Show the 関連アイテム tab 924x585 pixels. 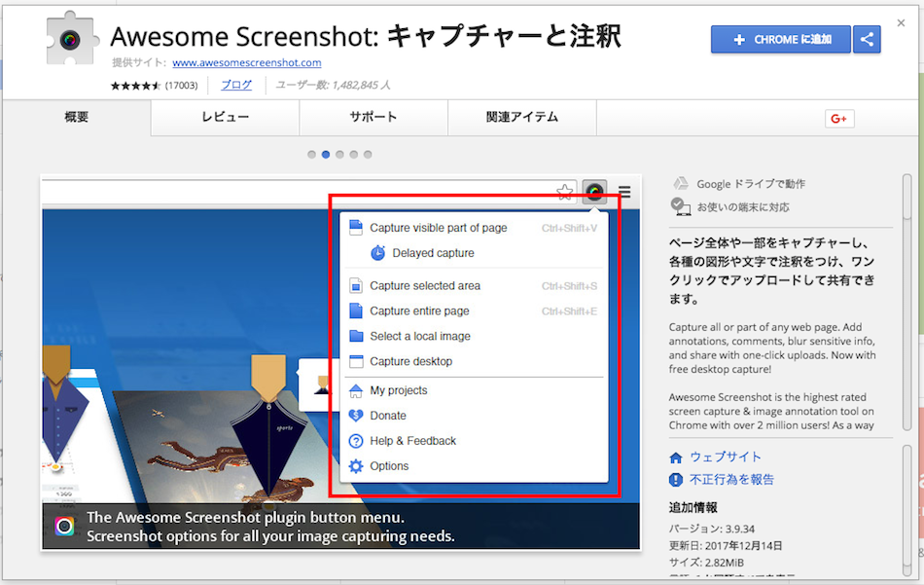pyautogui.click(x=522, y=117)
